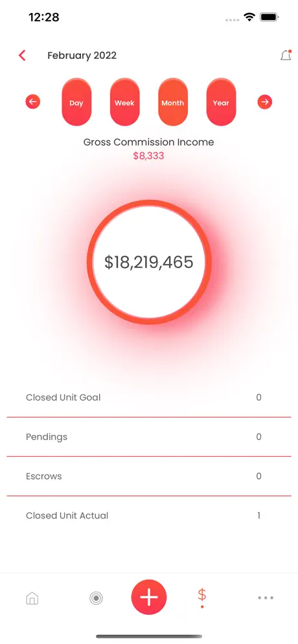The width and height of the screenshot is (298, 644).
Task: Go to previous period with left arrow
Action: click(33, 102)
